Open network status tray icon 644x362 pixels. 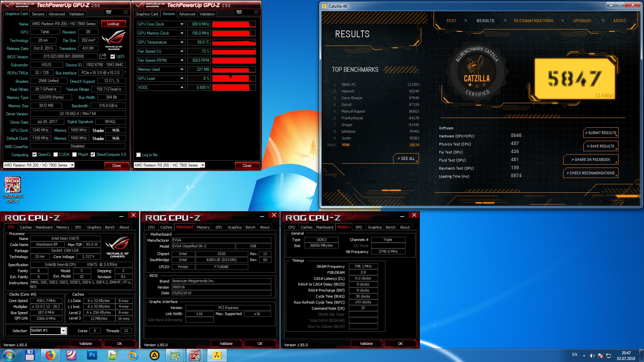tap(608, 355)
